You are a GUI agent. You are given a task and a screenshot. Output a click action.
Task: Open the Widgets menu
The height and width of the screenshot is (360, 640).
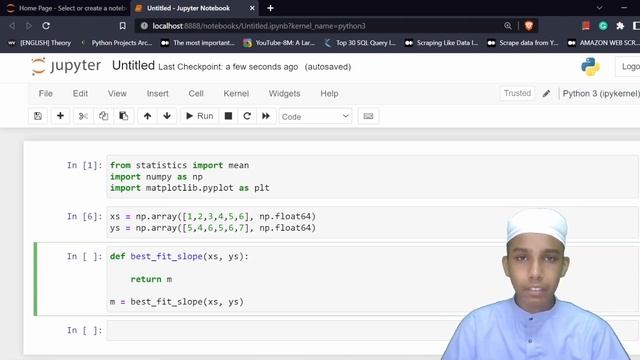tap(284, 93)
